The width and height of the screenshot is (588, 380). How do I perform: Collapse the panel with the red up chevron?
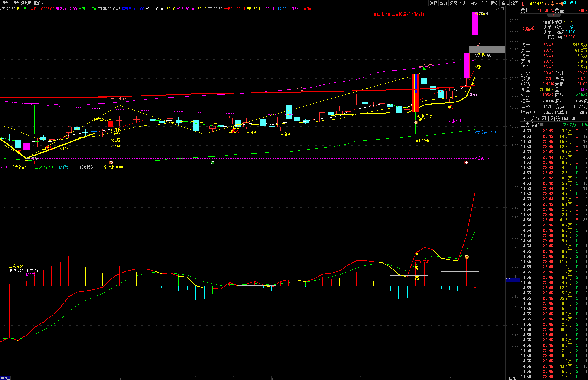coord(554,15)
